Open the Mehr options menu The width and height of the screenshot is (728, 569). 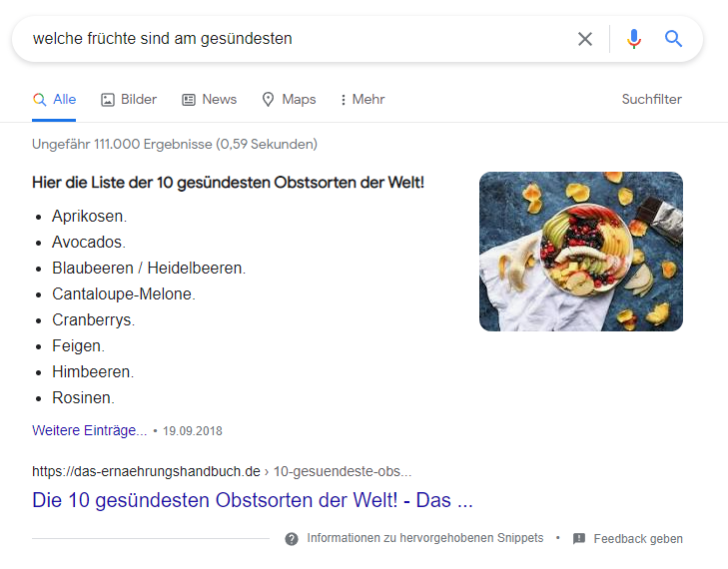[363, 100]
